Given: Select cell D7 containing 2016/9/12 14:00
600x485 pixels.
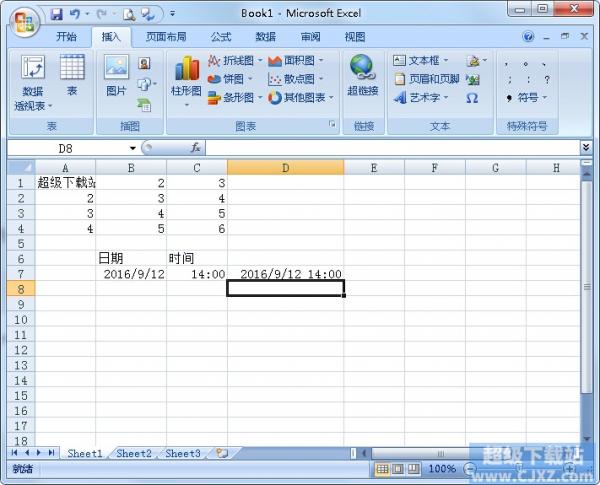Looking at the screenshot, I should point(285,274).
